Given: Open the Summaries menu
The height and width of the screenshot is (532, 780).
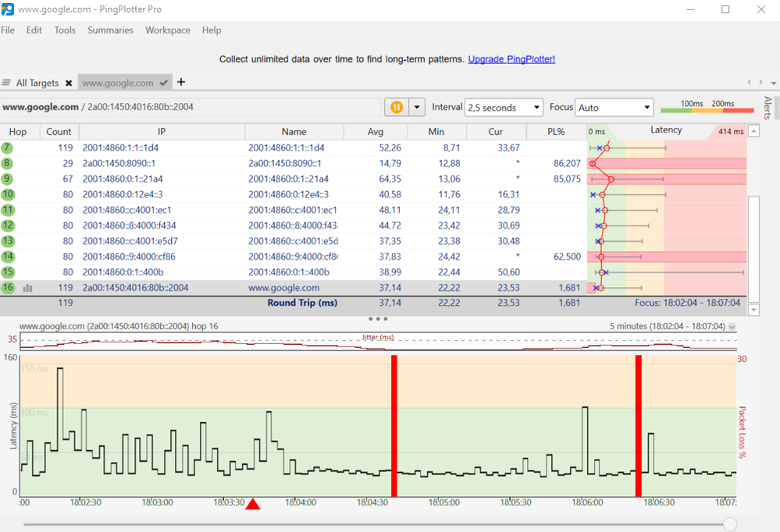Looking at the screenshot, I should [110, 30].
